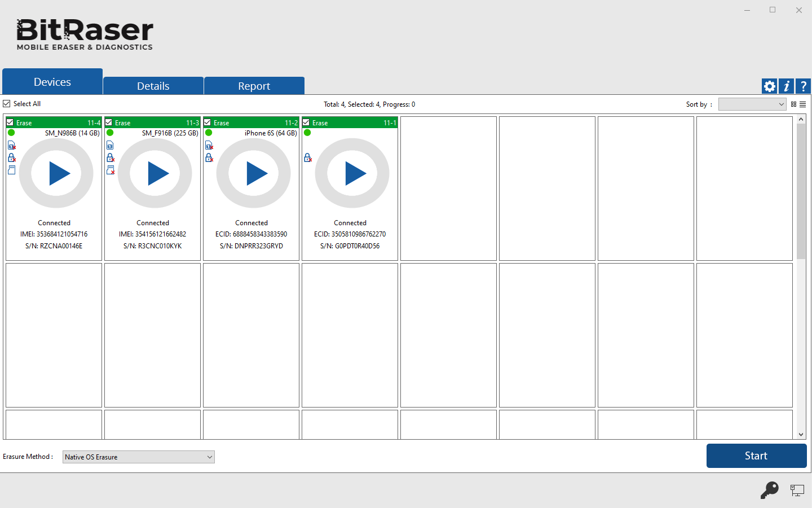812x508 pixels.
Task: Select IMEI: 353684121054716 text
Action: [54, 234]
